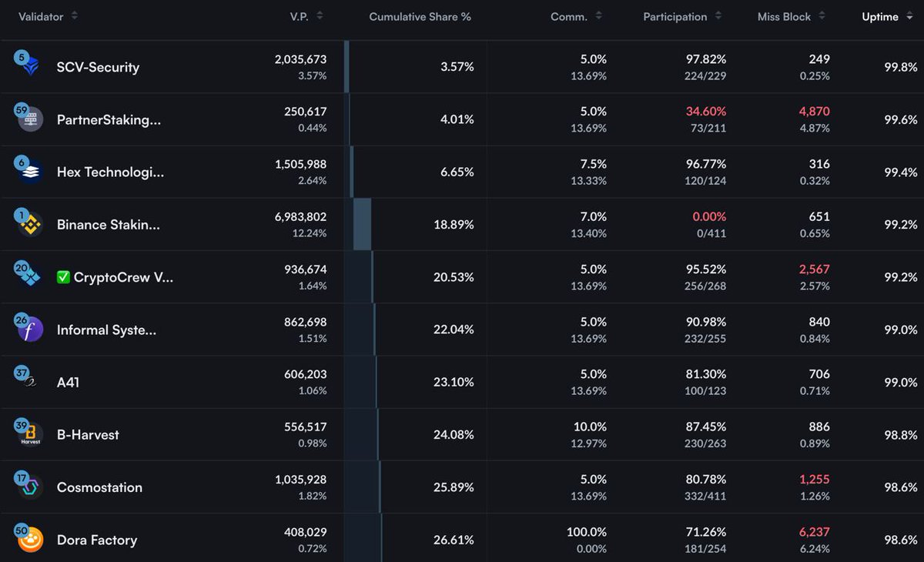
Task: Select the 7.5% commission value
Action: (594, 164)
